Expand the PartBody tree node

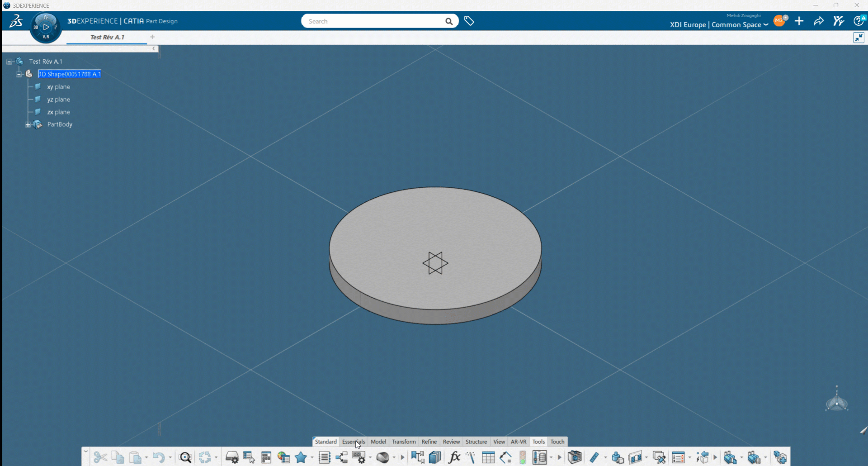[28, 125]
